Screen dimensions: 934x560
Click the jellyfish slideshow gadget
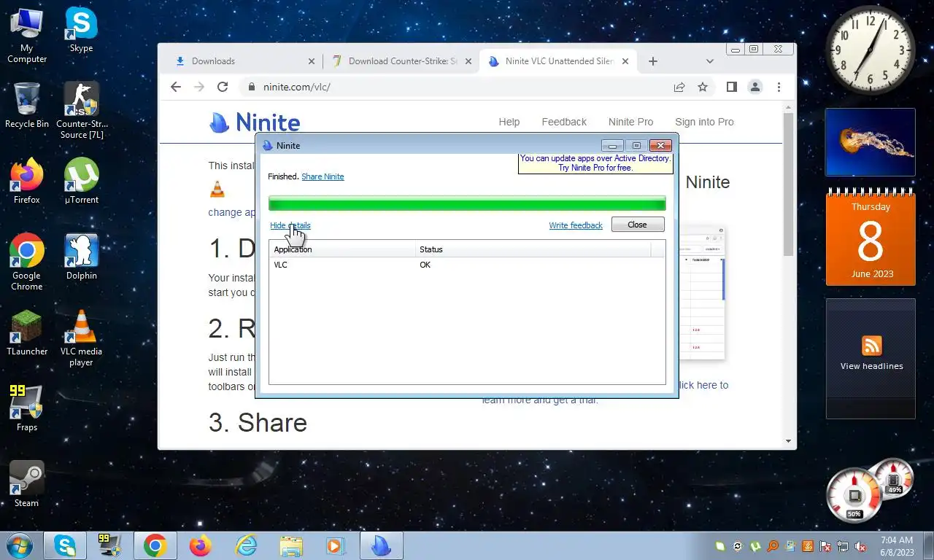click(x=871, y=142)
